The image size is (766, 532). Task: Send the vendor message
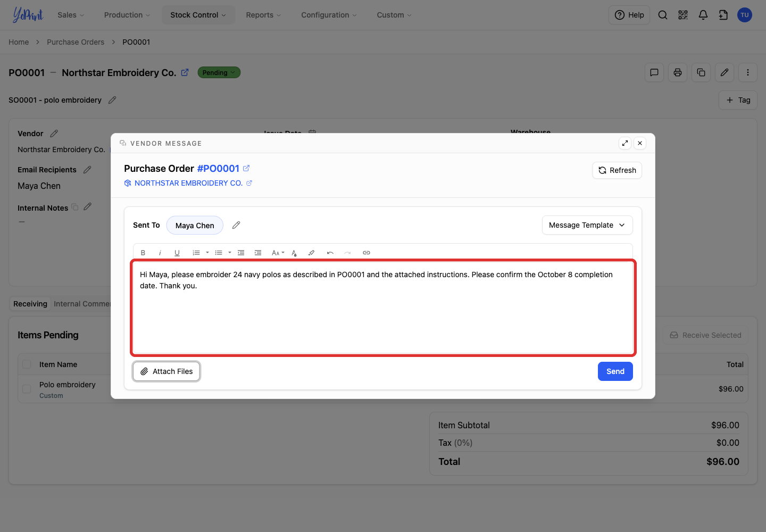tap(615, 371)
